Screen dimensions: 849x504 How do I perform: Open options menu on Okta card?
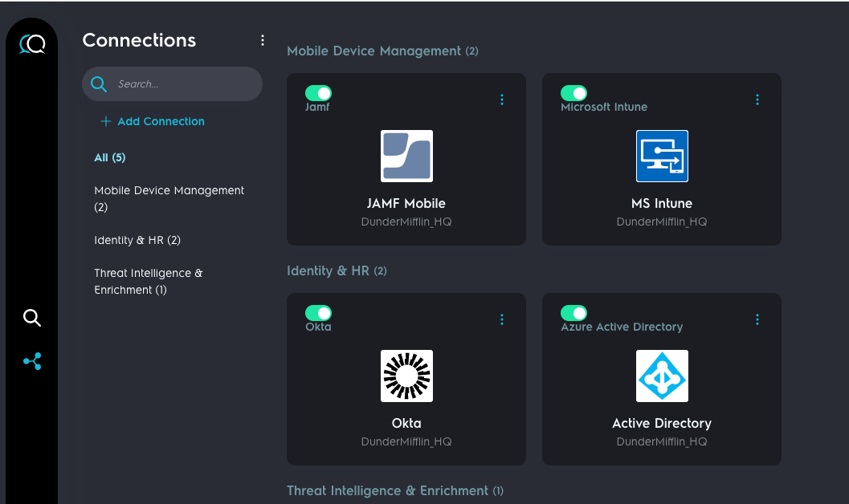point(502,319)
